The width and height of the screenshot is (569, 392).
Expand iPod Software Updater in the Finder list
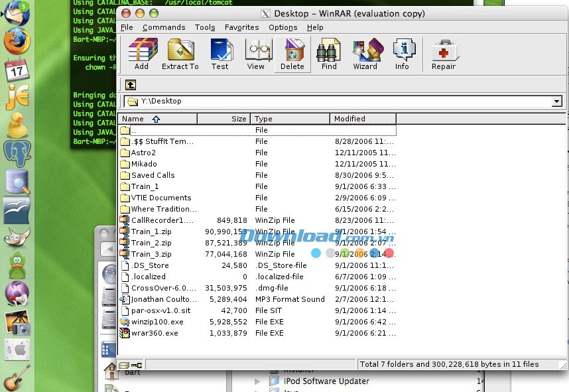(x=258, y=381)
